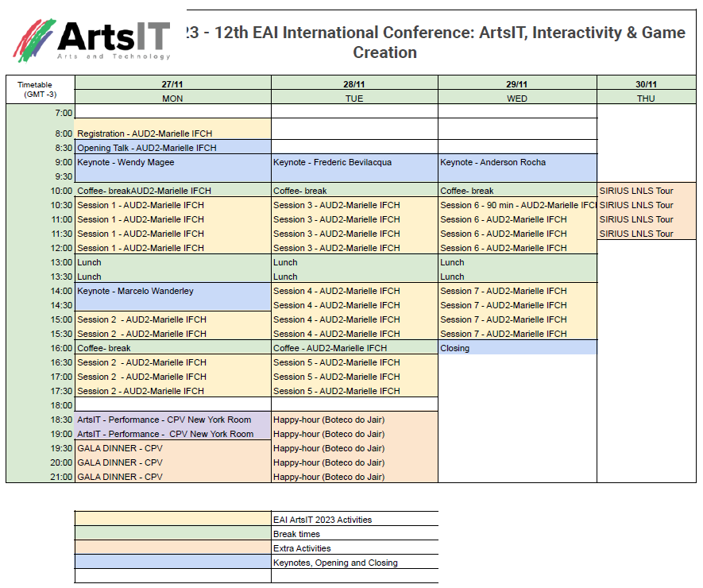Select the TUE day header cell

pos(354,99)
